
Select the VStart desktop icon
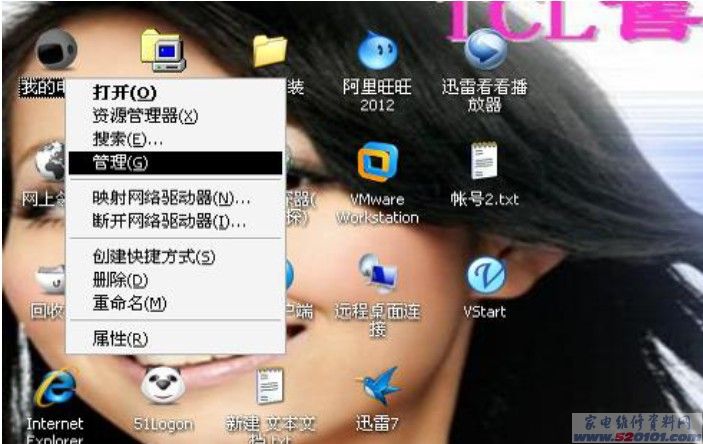tap(485, 274)
